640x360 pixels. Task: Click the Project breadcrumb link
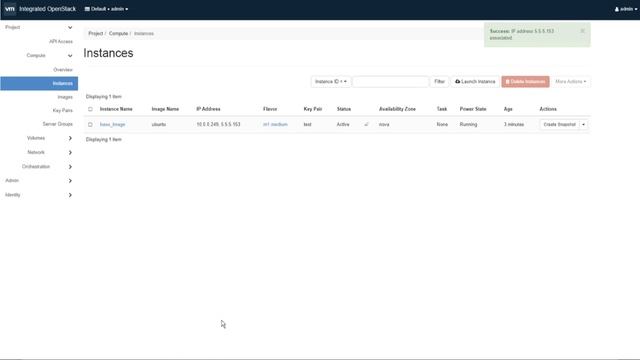tap(96, 33)
